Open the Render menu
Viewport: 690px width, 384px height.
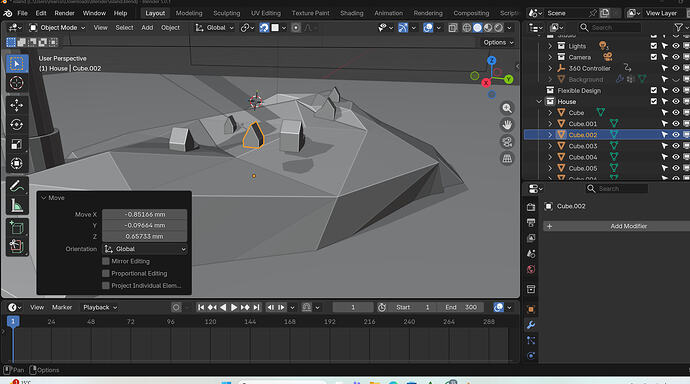click(64, 13)
